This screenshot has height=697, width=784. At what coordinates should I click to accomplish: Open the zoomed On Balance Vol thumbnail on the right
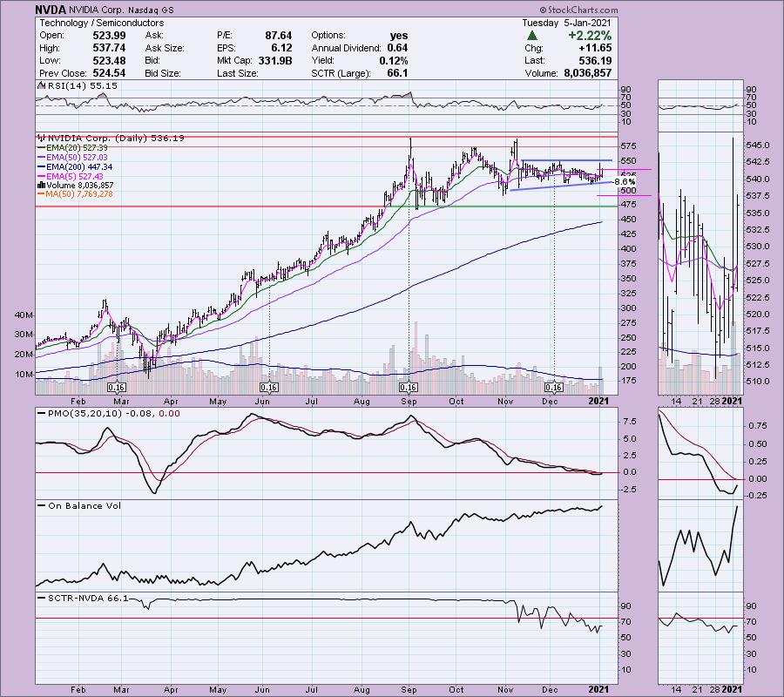point(700,546)
